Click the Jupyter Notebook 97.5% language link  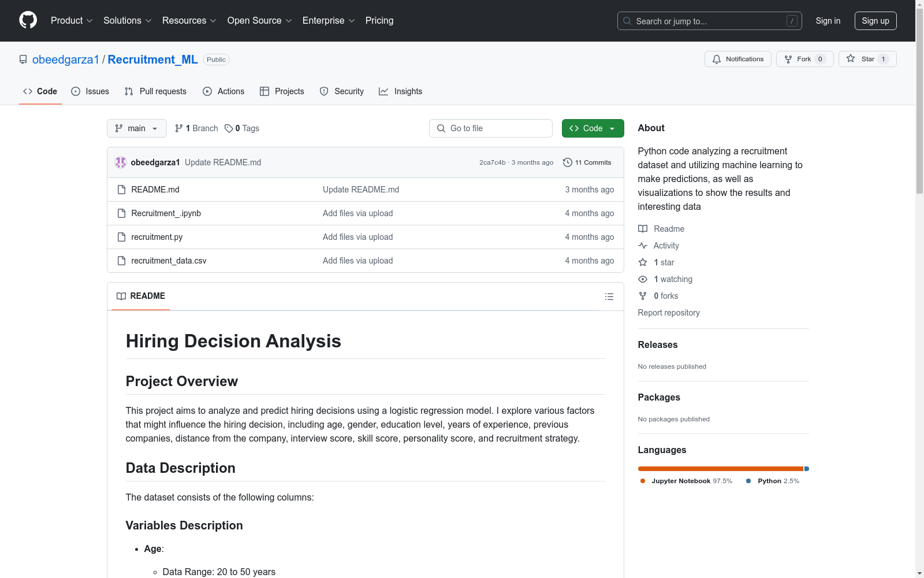686,481
